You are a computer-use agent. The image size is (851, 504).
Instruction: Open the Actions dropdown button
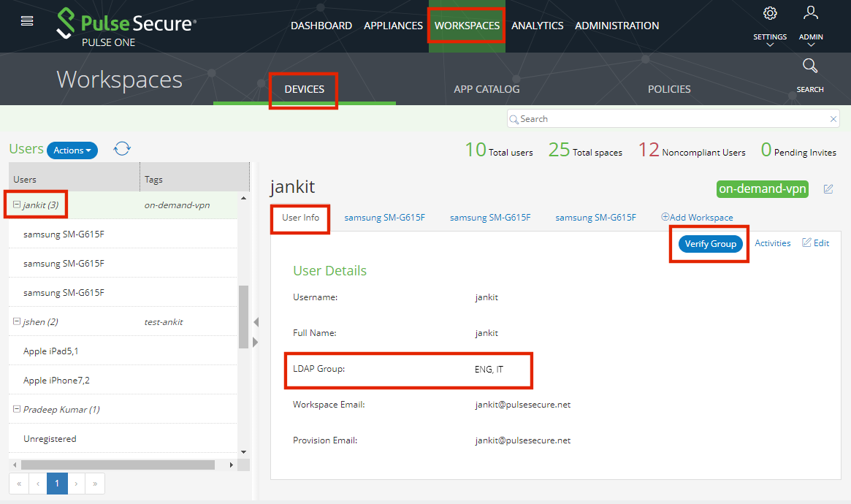72,150
